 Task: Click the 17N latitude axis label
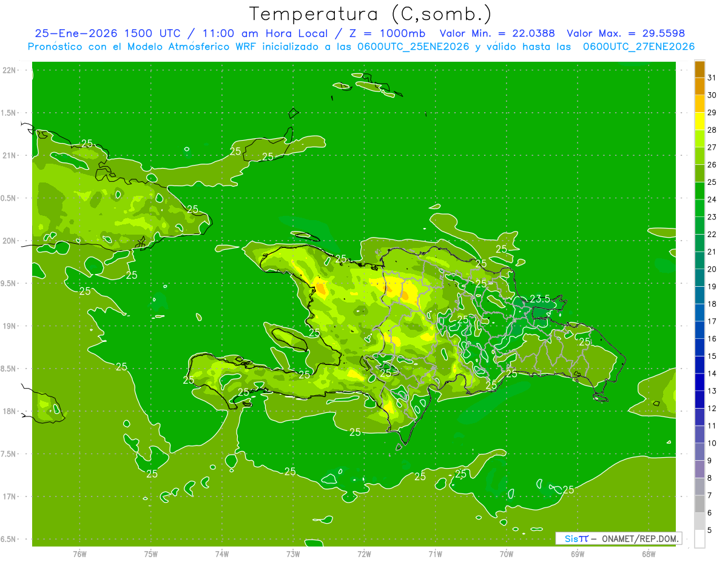click(x=9, y=497)
